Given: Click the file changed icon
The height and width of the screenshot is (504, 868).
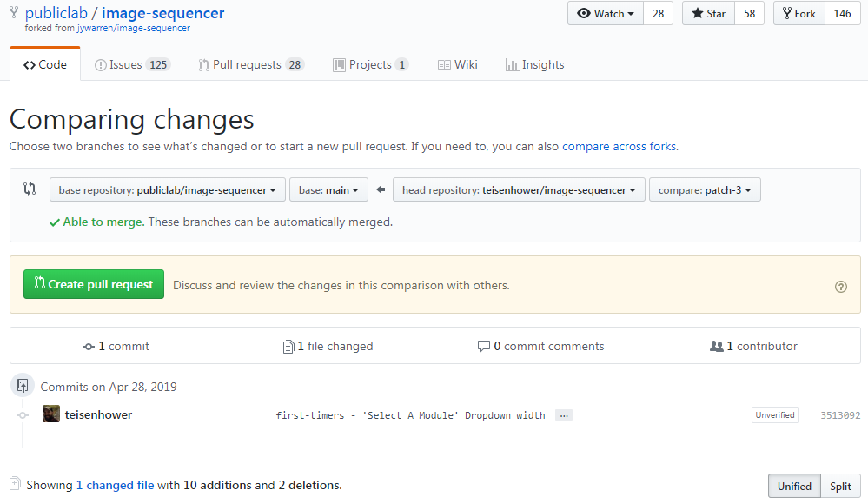Looking at the screenshot, I should (288, 347).
